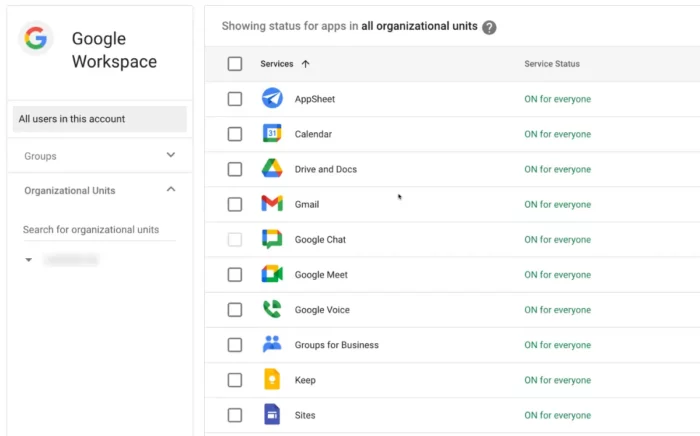Click the Gmail envelope icon
The image size is (700, 436).
(272, 203)
